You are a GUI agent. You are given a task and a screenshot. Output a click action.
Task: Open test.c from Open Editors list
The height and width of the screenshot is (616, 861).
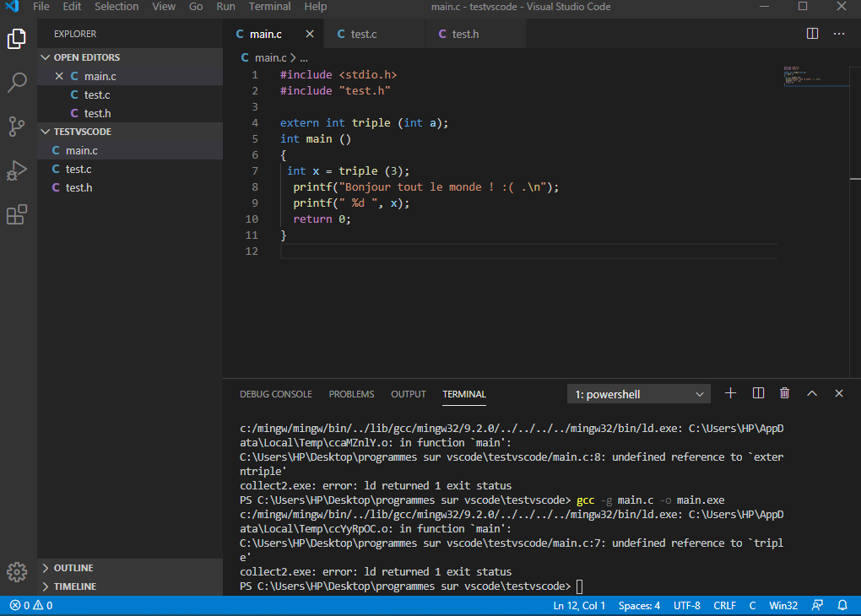point(130,95)
